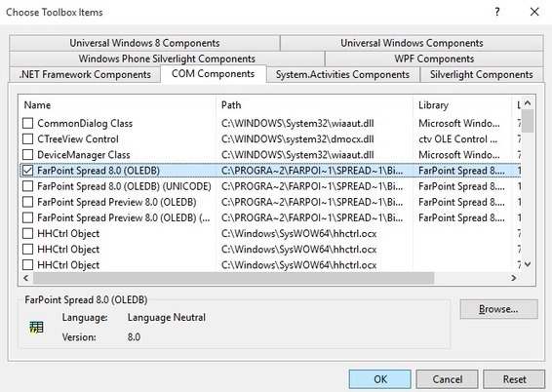This screenshot has height=392, width=552.
Task: Click the list's down scroll arrow
Action: [528, 264]
